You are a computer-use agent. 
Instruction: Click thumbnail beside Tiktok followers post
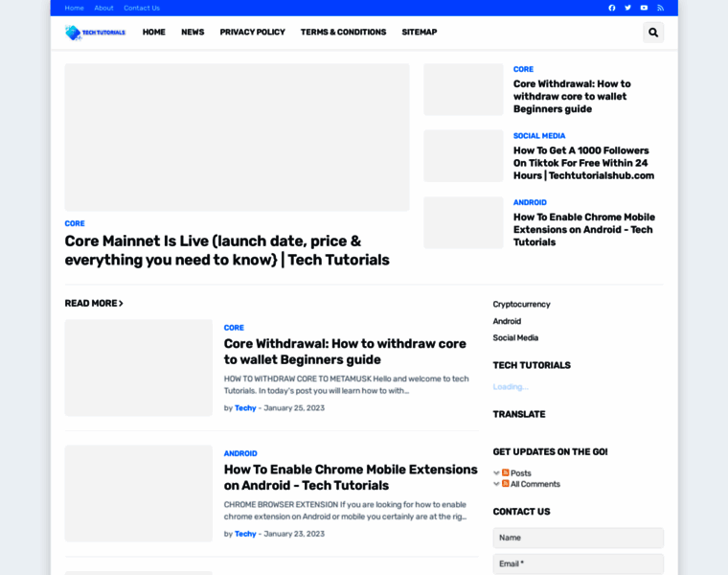464,156
